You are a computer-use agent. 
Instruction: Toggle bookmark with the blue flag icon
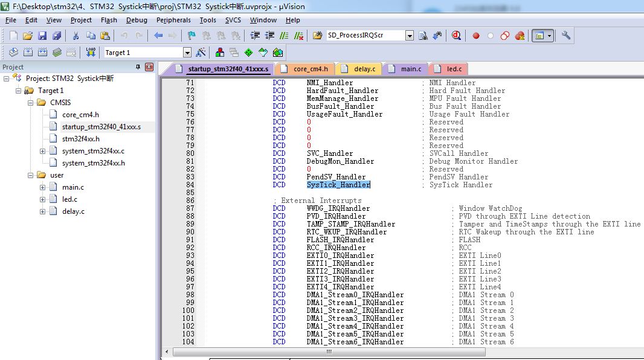click(192, 36)
